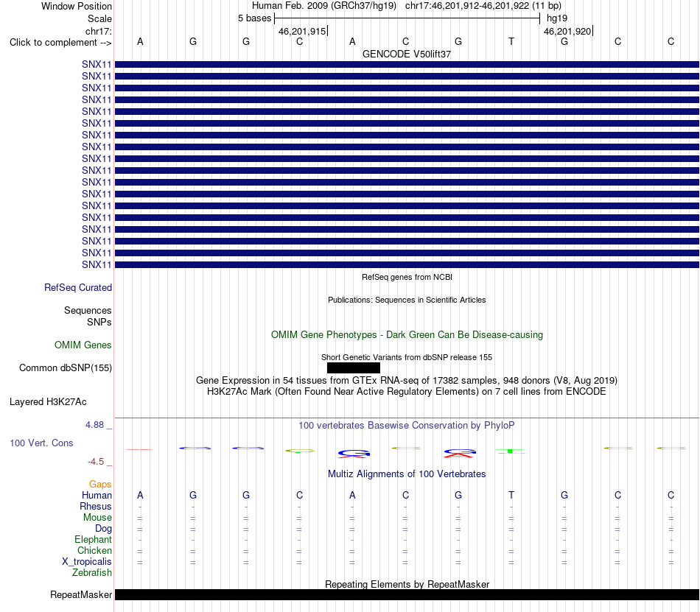Open the Layered H3K27Ac track label
Image resolution: width=700 pixels, height=612 pixels.
[x=48, y=402]
